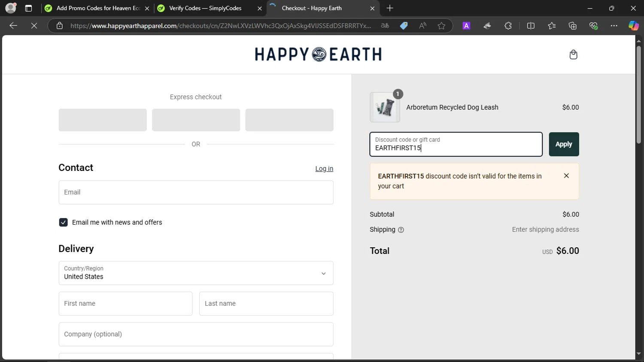644x362 pixels.
Task: Open the tab actions menu icon
Action: pyautogui.click(x=28, y=8)
